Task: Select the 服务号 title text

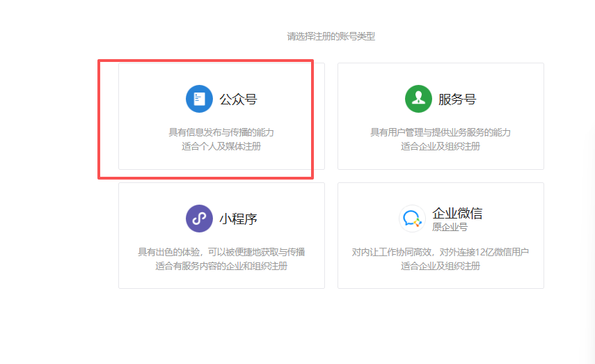Action: [457, 100]
